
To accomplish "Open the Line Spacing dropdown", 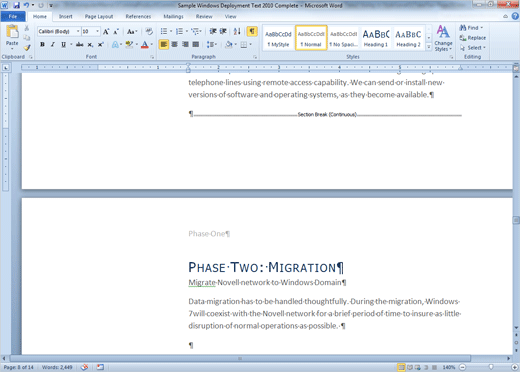I will coord(212,44).
